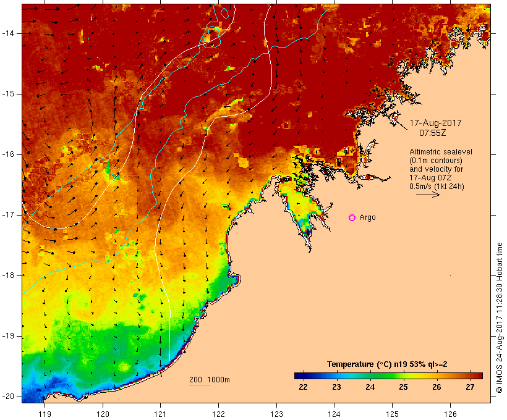
Task: Click longitude axis label '124'
Action: (334, 414)
